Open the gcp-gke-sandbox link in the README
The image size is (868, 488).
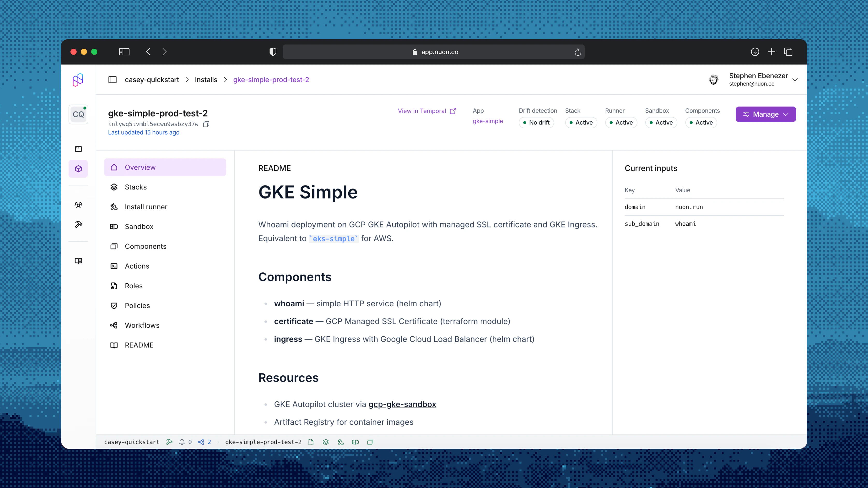click(402, 404)
